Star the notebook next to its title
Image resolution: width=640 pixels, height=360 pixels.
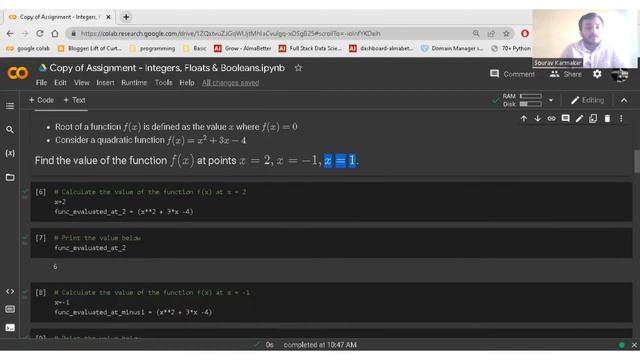pos(298,68)
